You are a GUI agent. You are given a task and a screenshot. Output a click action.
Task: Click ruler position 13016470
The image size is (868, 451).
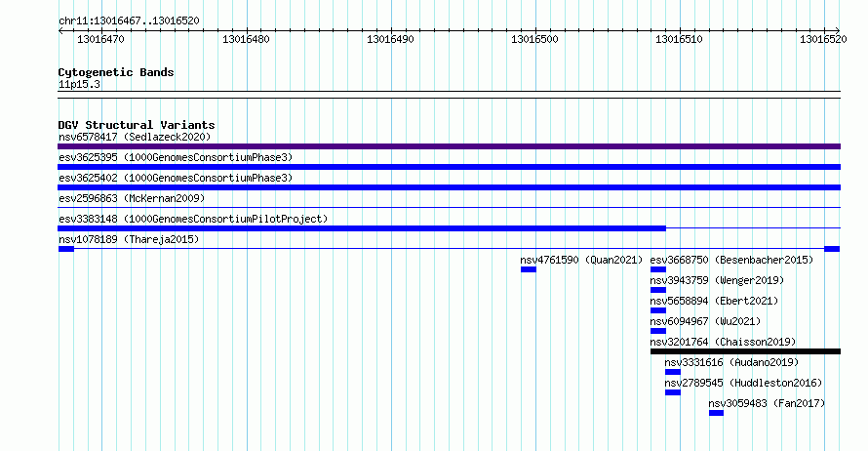pos(100,39)
